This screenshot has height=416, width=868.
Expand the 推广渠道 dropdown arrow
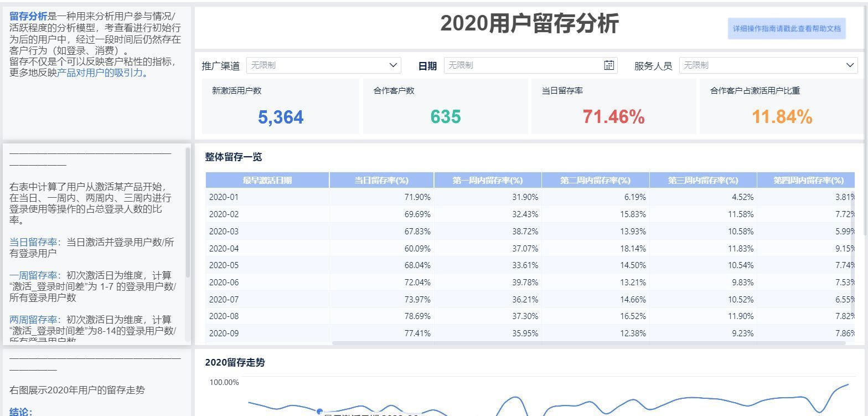tap(394, 65)
